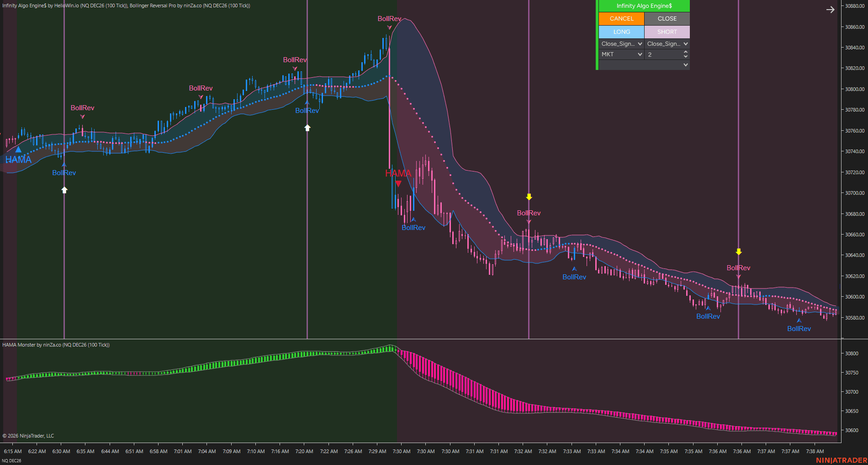Click the 30760.00 price axis label
868x465 pixels.
pyautogui.click(x=854, y=131)
